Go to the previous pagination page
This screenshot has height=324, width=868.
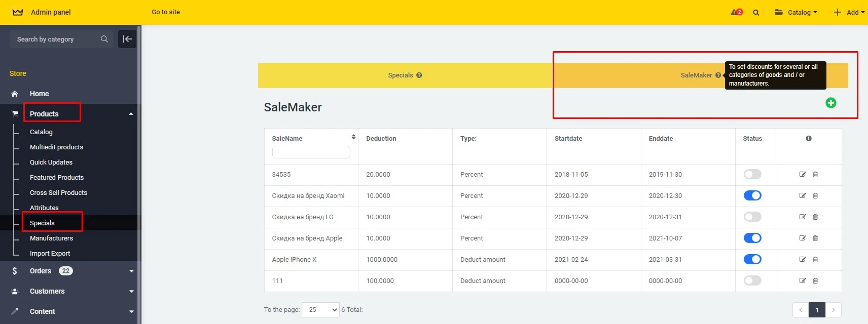coord(801,310)
